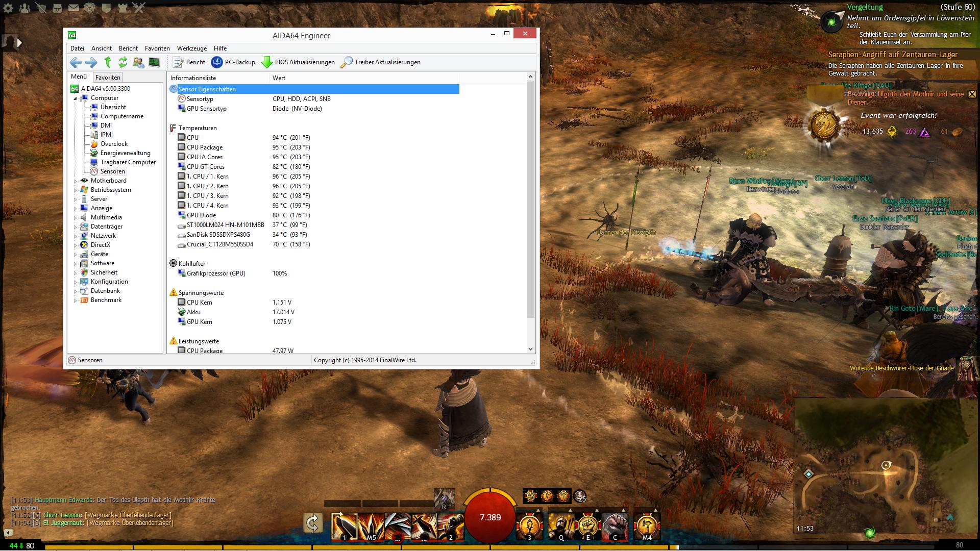Click the Bericht toolbar button
Screen dimensions: 980x551
189,62
